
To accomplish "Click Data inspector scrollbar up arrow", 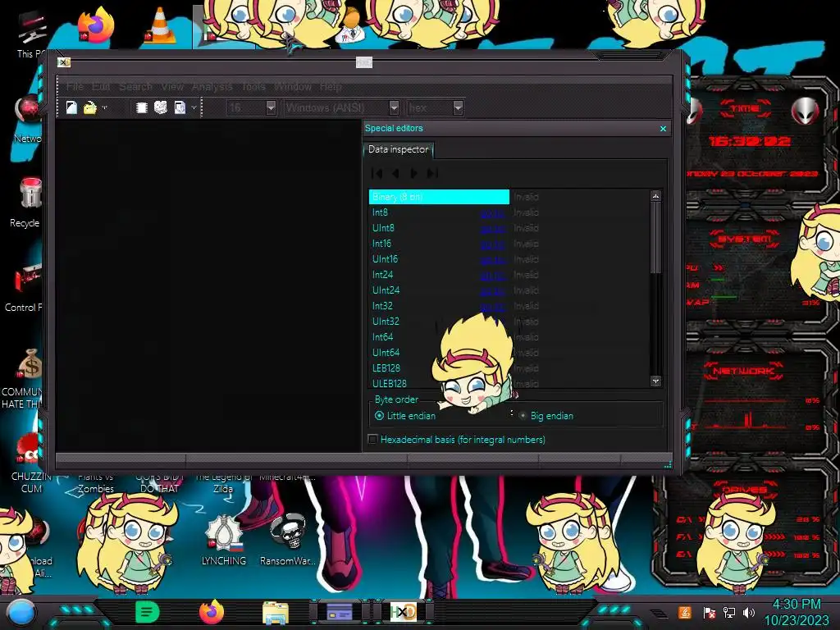I will [x=655, y=196].
